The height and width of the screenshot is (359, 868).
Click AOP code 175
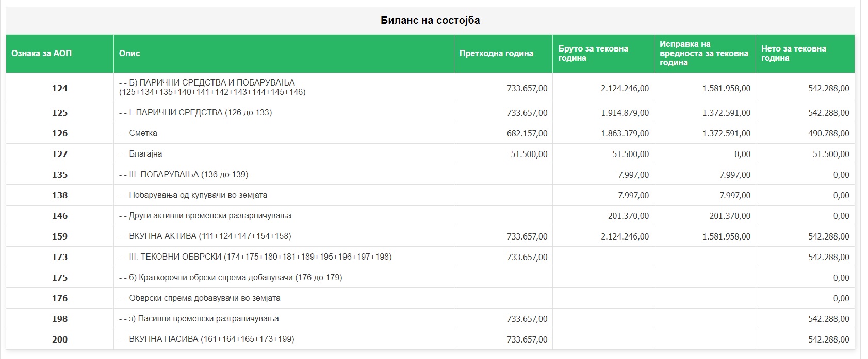(60, 278)
